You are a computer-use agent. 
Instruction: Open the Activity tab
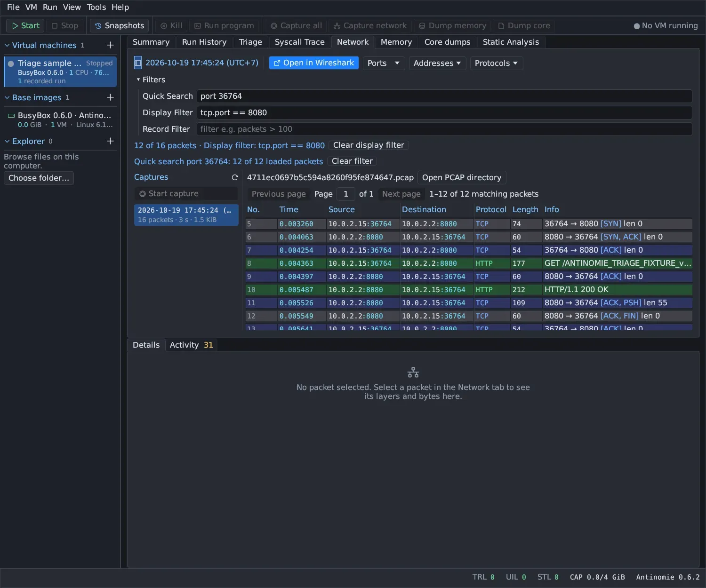point(191,345)
